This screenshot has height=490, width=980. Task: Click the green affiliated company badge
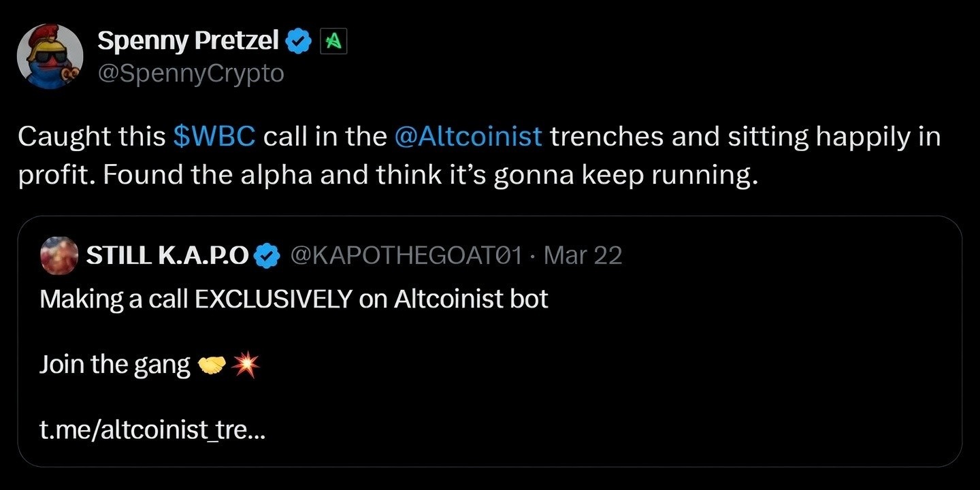click(334, 40)
